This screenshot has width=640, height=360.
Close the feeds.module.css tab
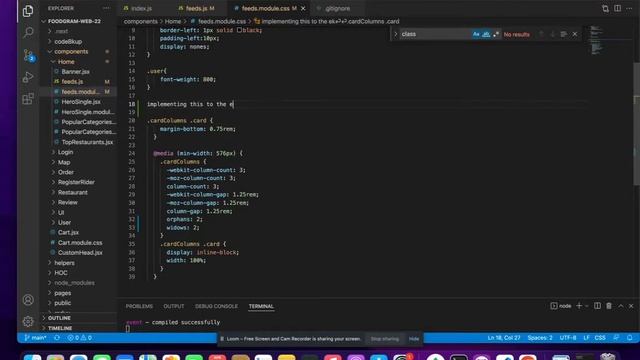click(x=303, y=8)
